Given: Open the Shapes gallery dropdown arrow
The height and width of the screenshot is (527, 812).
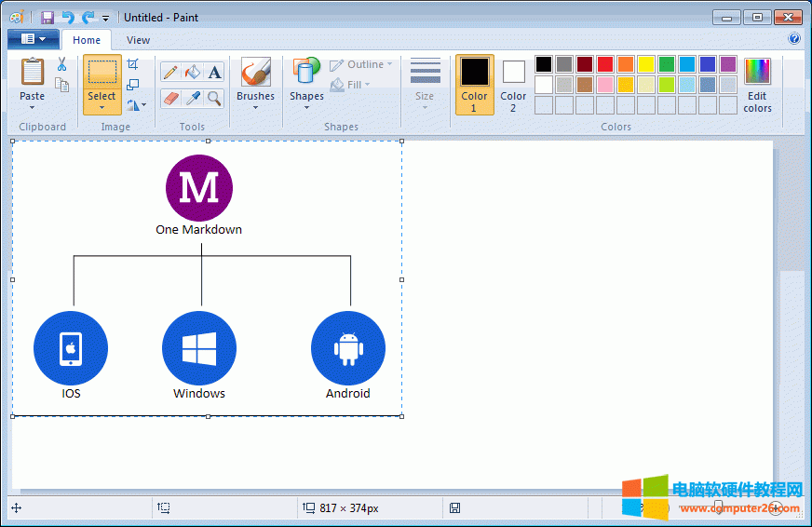Looking at the screenshot, I should click(x=306, y=108).
